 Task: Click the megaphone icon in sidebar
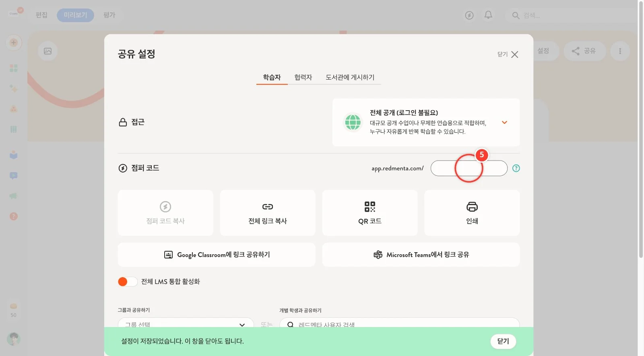[14, 196]
